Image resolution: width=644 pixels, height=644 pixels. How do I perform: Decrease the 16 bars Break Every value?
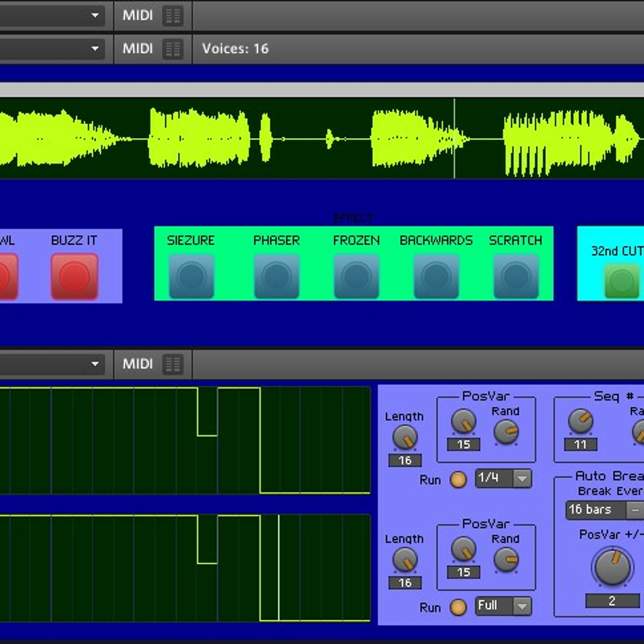tap(635, 510)
